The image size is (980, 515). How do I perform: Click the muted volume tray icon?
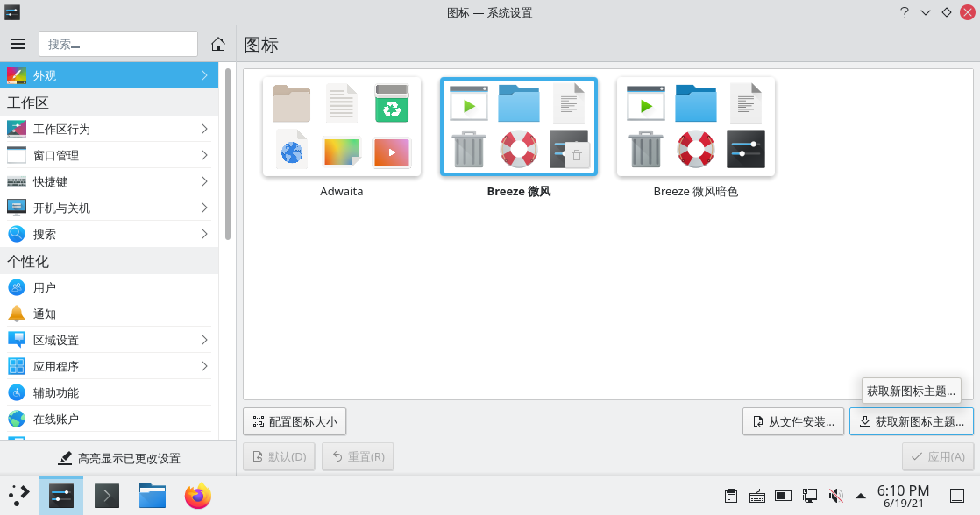(835, 496)
